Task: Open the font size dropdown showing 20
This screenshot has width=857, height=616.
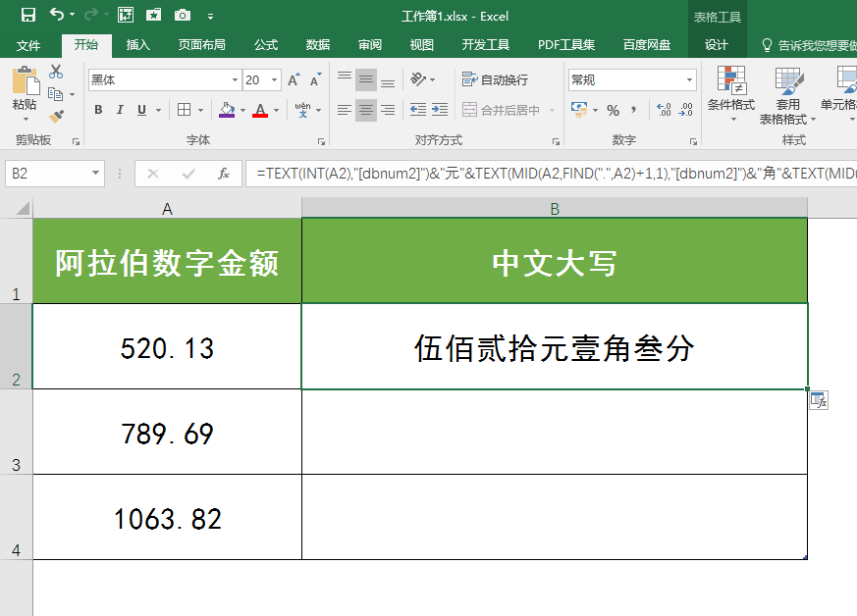Action: point(274,80)
